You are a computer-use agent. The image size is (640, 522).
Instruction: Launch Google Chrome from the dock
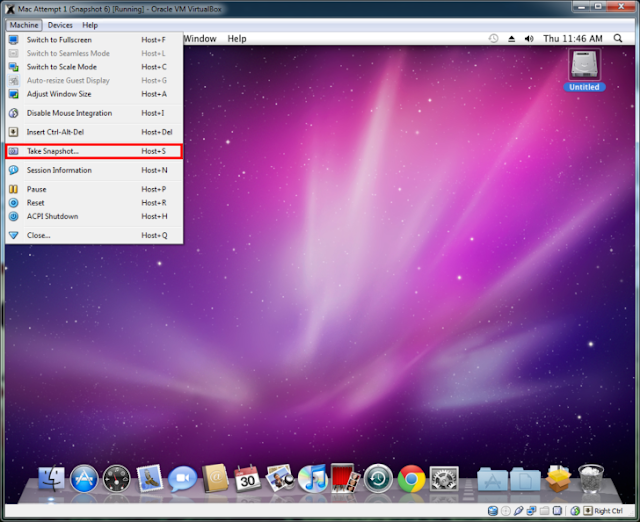pyautogui.click(x=411, y=479)
